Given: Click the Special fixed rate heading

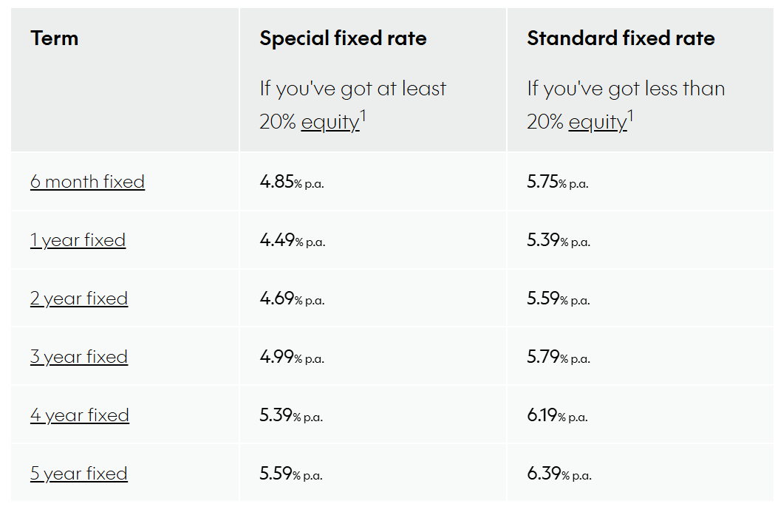Looking at the screenshot, I should pos(343,38).
